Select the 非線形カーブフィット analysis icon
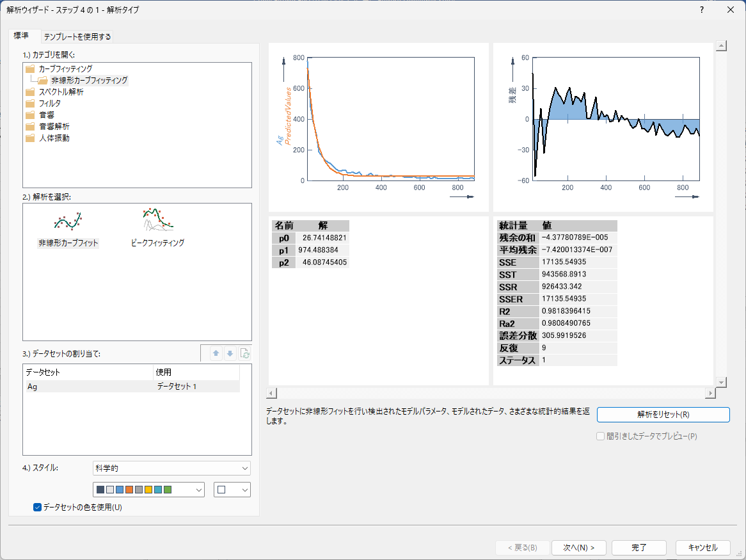Screen dimensions: 746x560 pyautogui.click(x=68, y=222)
